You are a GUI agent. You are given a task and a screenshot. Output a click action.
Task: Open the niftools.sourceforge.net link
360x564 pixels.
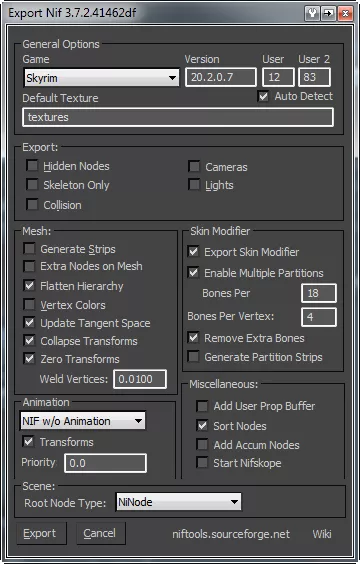pos(231,534)
